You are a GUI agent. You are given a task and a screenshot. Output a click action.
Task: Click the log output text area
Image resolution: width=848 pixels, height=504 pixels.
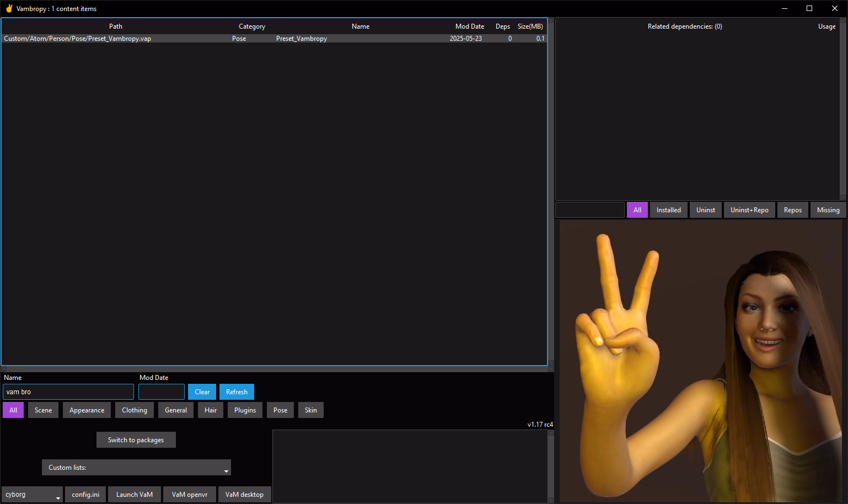410,467
